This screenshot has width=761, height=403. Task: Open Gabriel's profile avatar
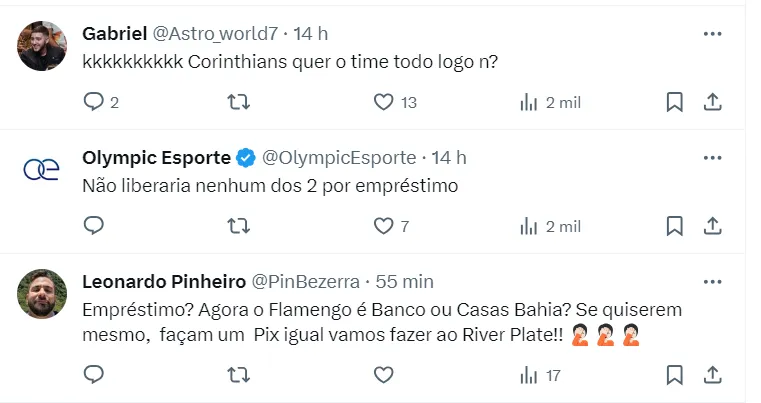[x=42, y=46]
